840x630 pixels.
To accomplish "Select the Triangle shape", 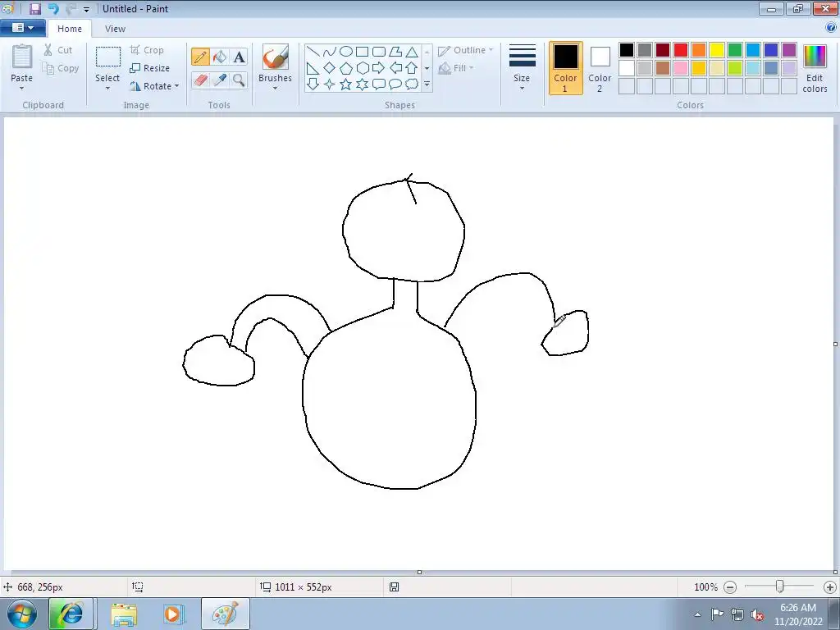I will click(412, 52).
